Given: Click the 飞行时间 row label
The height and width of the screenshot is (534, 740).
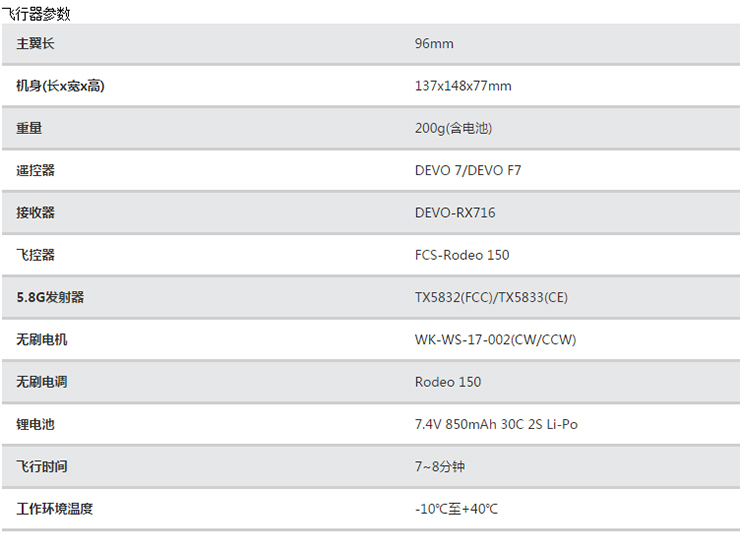Looking at the screenshot, I should [x=42, y=467].
